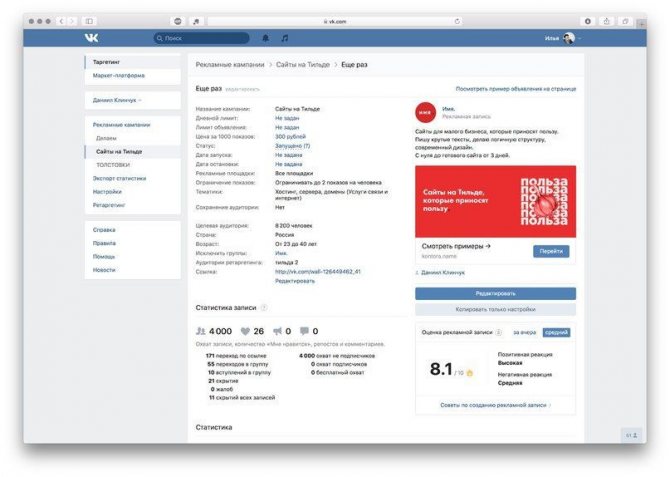670x477 pixels.
Task: Open Safari downloads button
Action: (x=588, y=21)
